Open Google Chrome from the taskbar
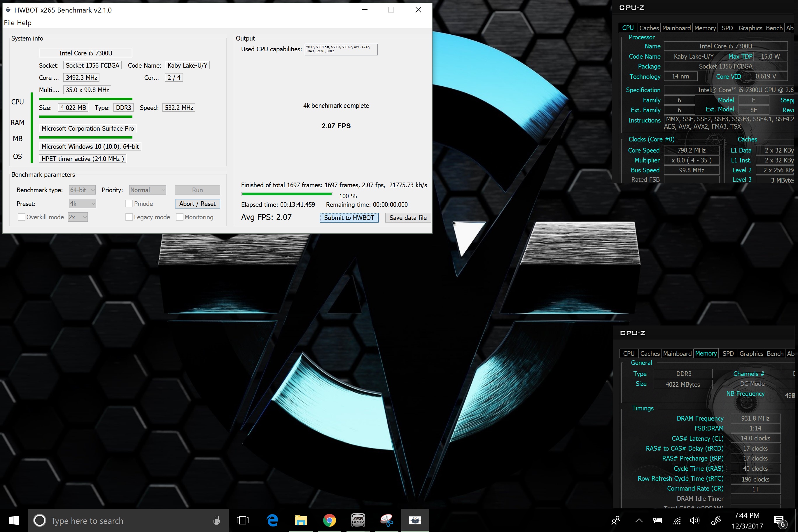The image size is (798, 532). [x=329, y=520]
